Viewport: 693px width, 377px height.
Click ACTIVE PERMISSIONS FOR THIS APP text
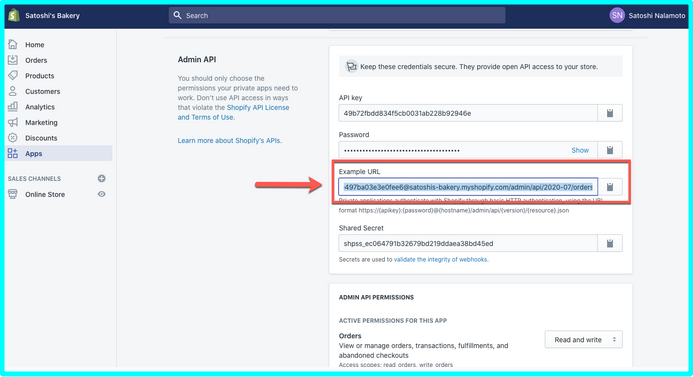point(393,320)
